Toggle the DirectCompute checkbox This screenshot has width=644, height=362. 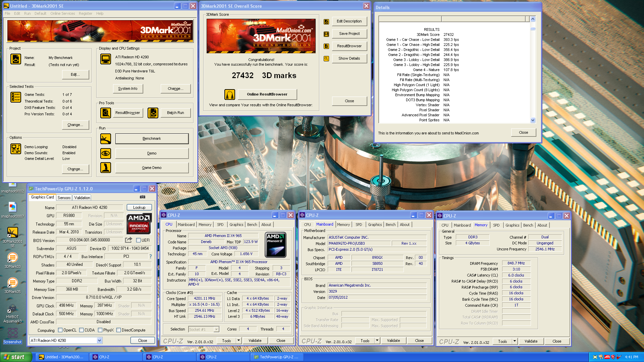pyautogui.click(x=118, y=330)
